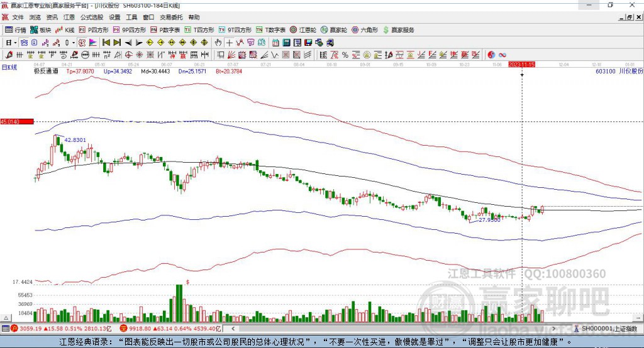The height and width of the screenshot is (348, 644).
Task: Open 赢家服务 with the dollar icon
Action: 398,30
